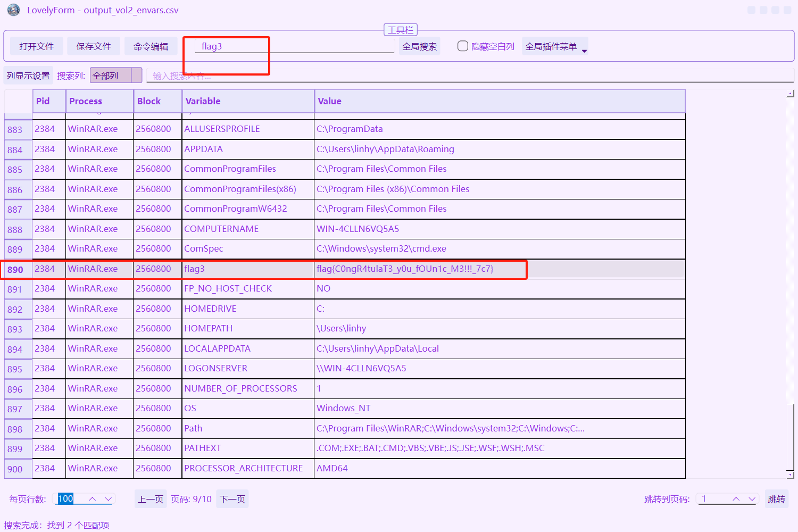Select the \Users\linhy value cell
This screenshot has width=798, height=532.
point(500,329)
